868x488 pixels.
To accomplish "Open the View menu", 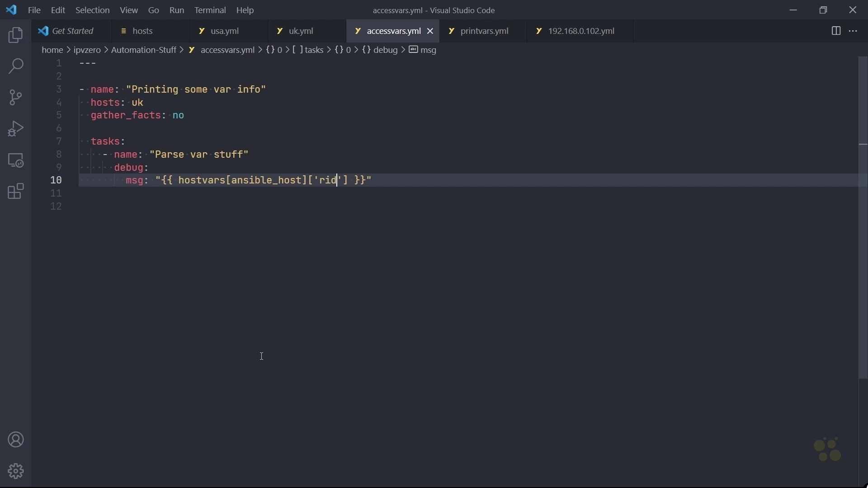I will pyautogui.click(x=129, y=10).
